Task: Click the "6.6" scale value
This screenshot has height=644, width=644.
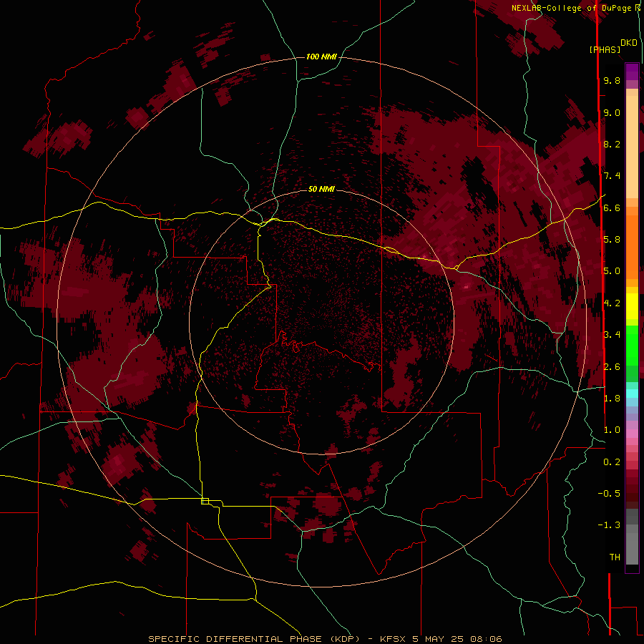Action: [612, 208]
